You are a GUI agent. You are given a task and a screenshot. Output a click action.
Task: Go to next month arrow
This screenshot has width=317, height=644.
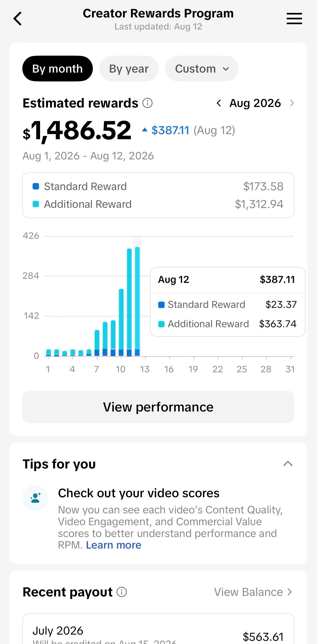[292, 103]
